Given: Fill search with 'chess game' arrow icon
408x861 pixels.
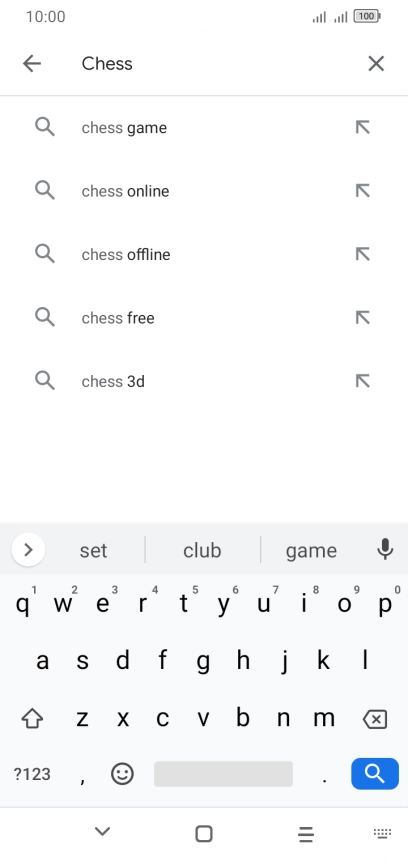Looking at the screenshot, I should (362, 127).
